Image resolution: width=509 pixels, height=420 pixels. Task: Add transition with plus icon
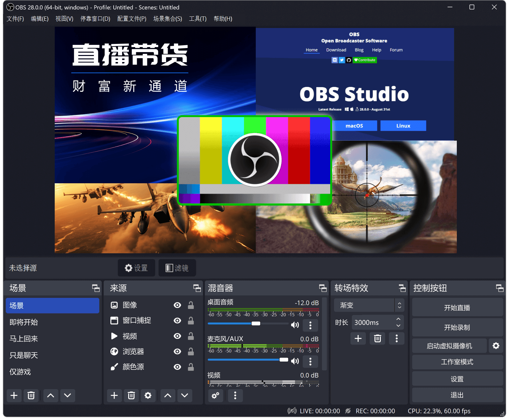point(358,338)
